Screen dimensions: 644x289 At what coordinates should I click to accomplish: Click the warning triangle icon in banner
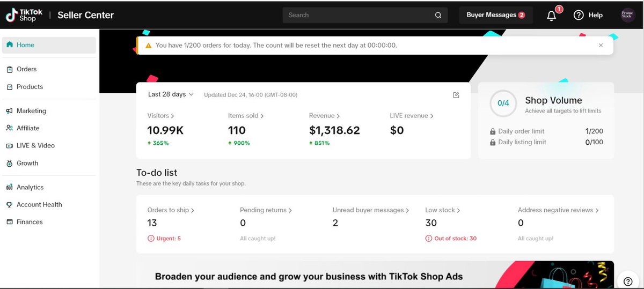[148, 46]
